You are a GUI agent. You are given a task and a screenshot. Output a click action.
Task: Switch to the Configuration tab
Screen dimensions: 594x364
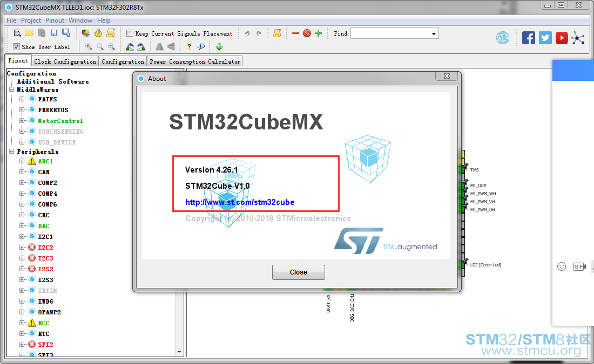[x=123, y=61]
